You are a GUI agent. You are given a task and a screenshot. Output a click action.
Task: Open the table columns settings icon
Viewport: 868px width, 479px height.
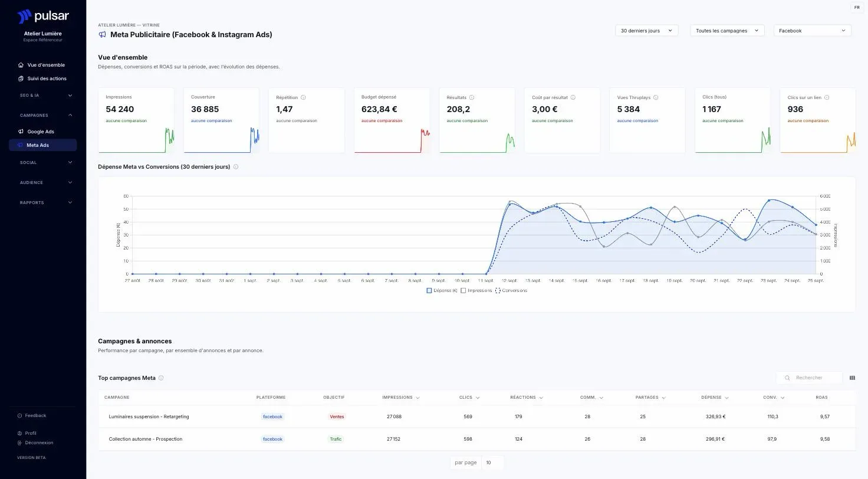852,378
